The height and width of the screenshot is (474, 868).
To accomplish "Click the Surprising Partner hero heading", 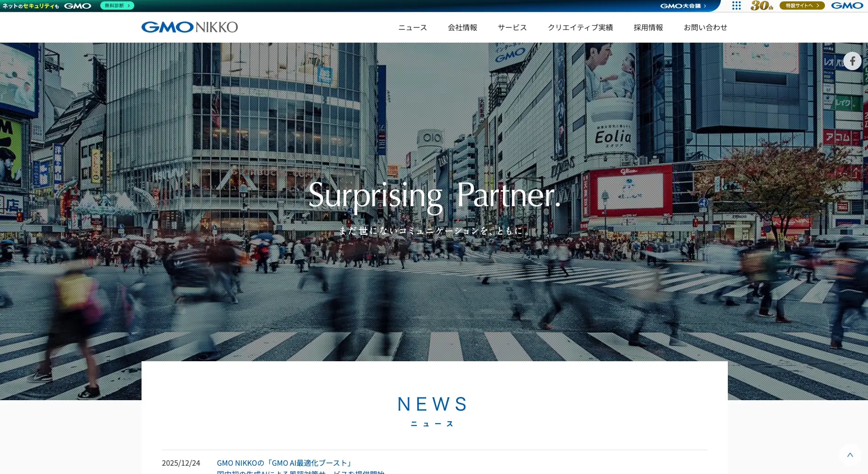I will tap(434, 196).
